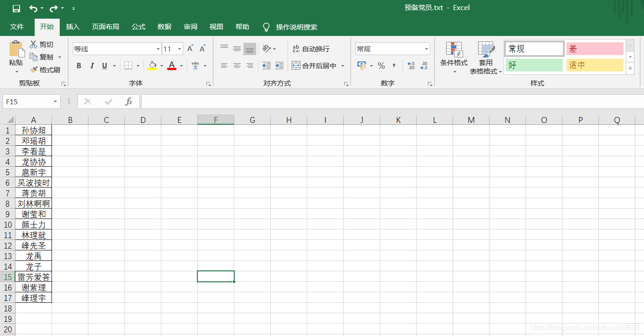The image size is (644, 336).
Task: Apply the 适中 (Neutral) cell style
Action: pyautogui.click(x=595, y=65)
